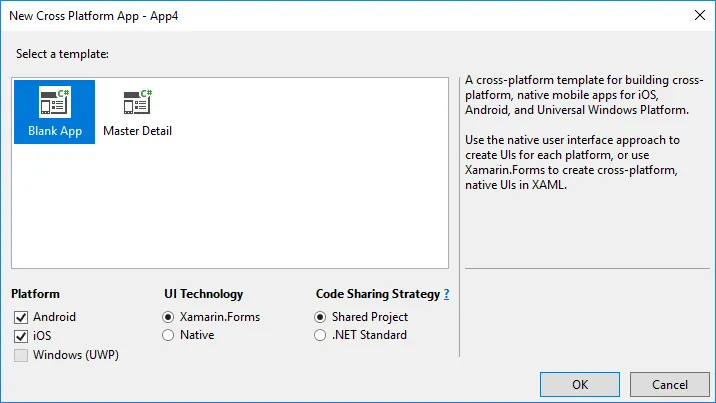Choose Native UI technology option
Viewport: 716px width, 403px height.
[x=168, y=336]
